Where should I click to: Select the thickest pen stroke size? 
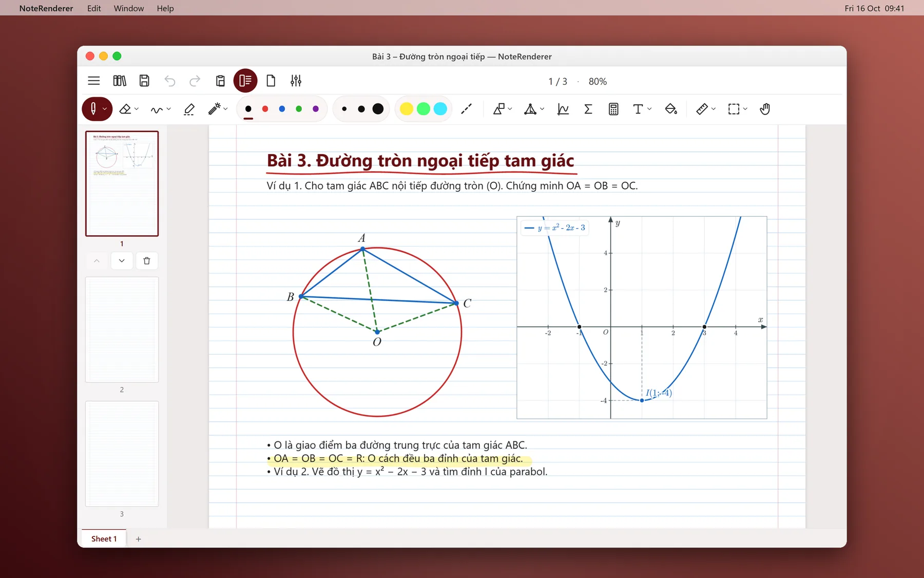378,109
